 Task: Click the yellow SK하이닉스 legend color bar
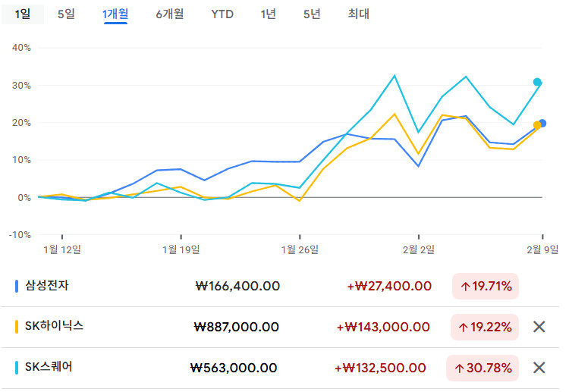tap(17, 327)
